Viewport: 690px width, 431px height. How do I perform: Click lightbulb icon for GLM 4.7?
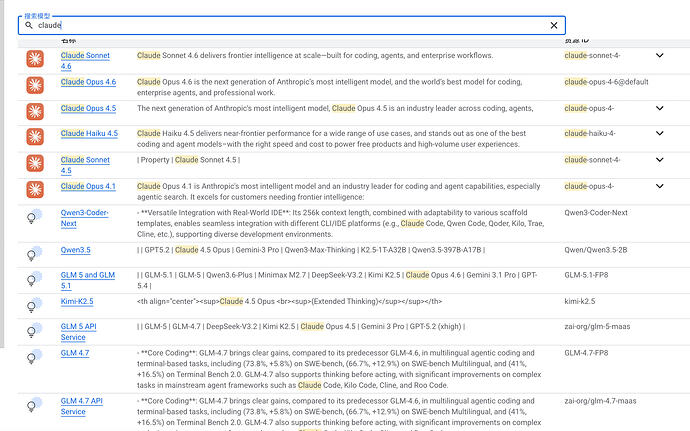(34, 357)
